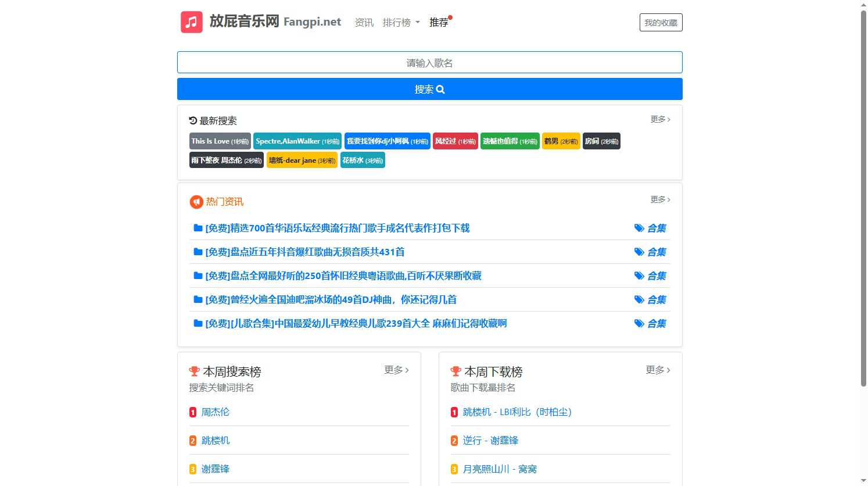Click the folder icon before 精选700首华语乐坛 article

tap(198, 228)
